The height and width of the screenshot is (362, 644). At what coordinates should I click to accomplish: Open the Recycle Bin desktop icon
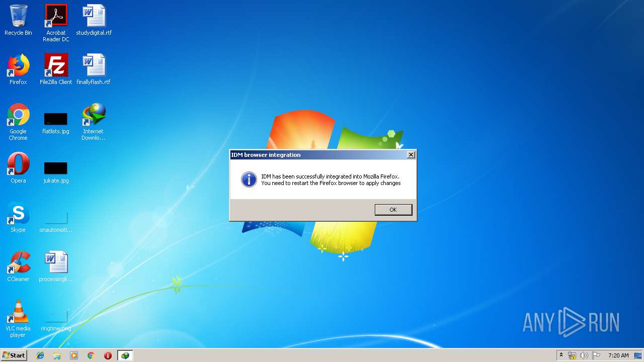tap(18, 20)
